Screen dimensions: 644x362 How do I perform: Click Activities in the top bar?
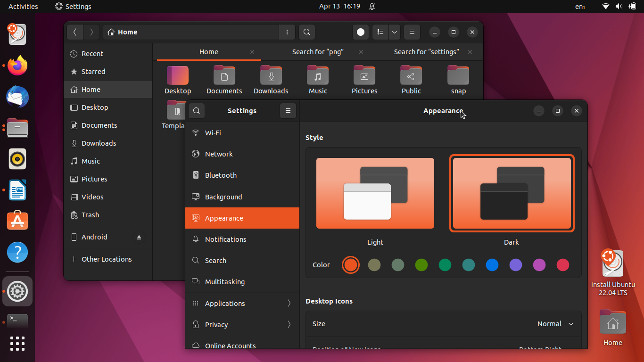pyautogui.click(x=23, y=6)
